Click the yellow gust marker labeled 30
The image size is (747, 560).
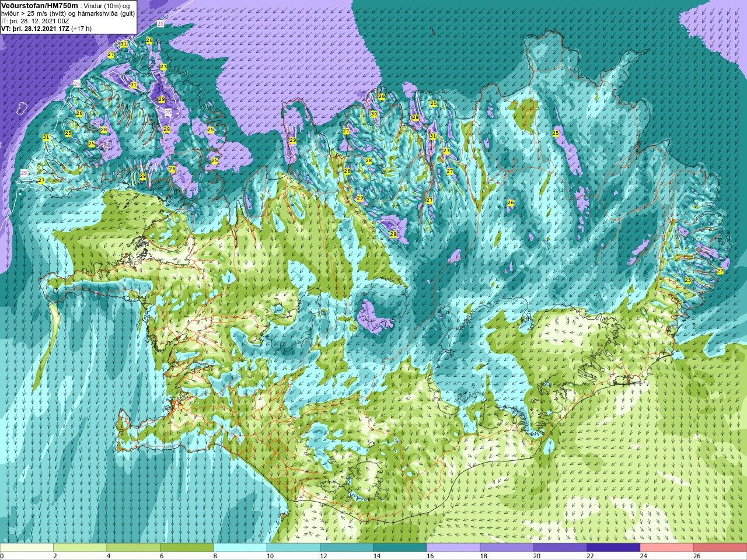[x=373, y=114]
